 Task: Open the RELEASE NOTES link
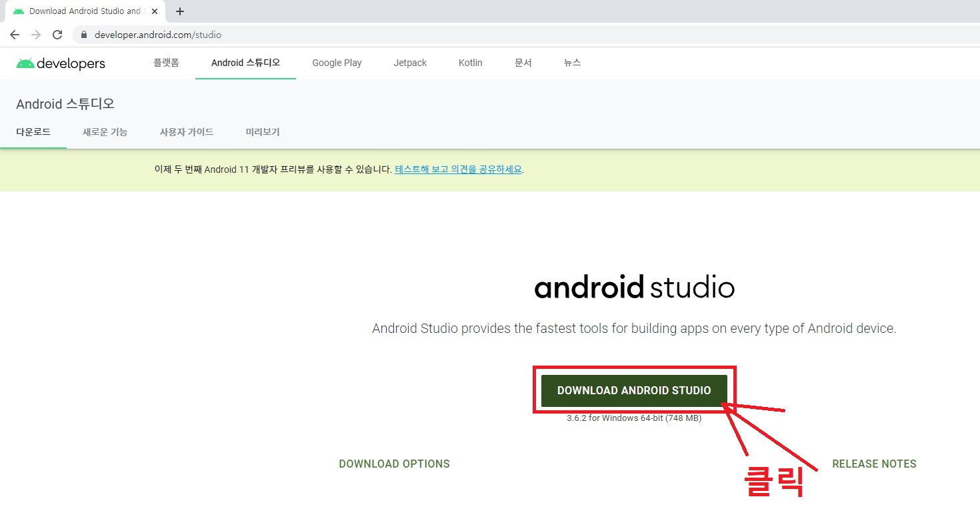click(874, 464)
